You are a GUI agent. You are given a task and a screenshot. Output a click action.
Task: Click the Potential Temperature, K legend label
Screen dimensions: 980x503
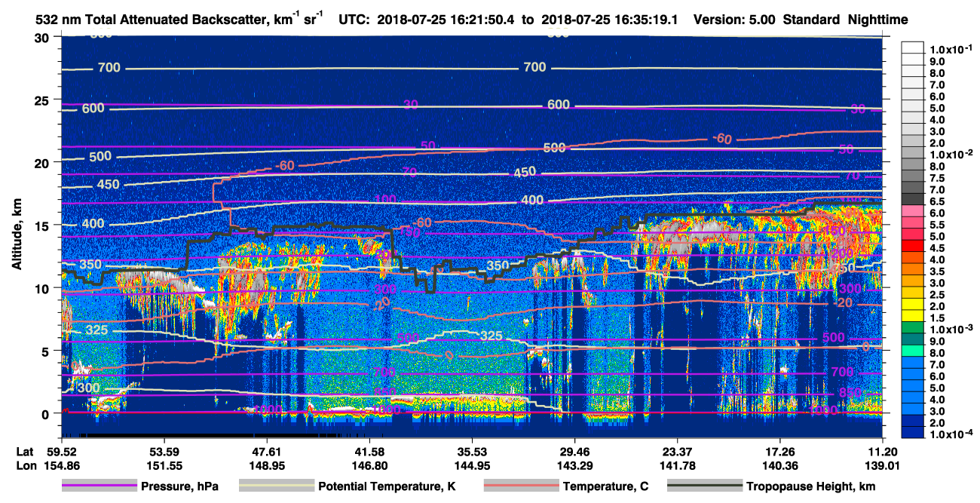point(387,486)
